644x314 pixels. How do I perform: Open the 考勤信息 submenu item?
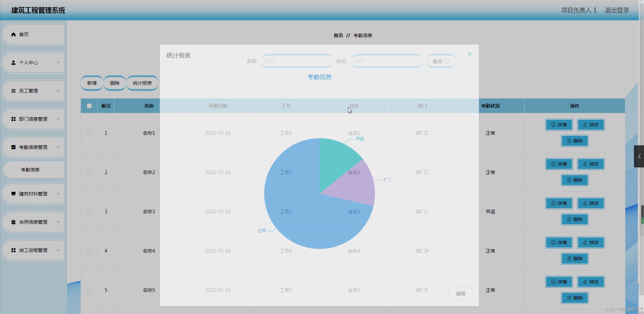tap(30, 170)
